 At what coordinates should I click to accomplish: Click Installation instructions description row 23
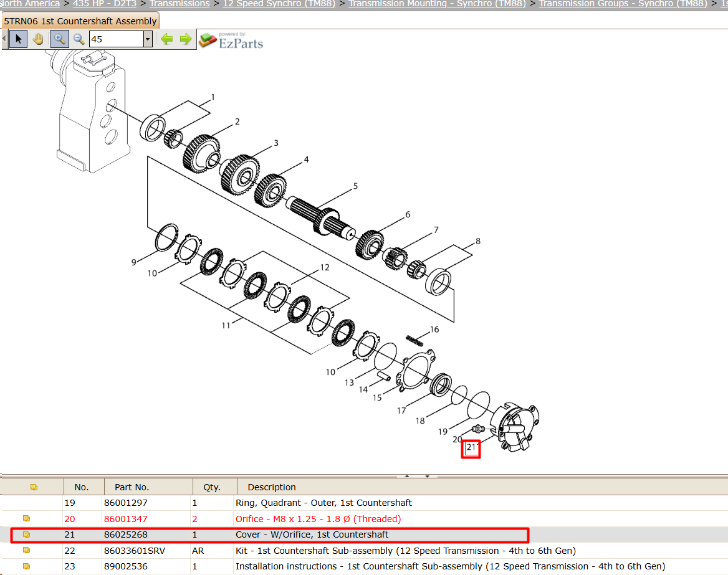coord(451,567)
